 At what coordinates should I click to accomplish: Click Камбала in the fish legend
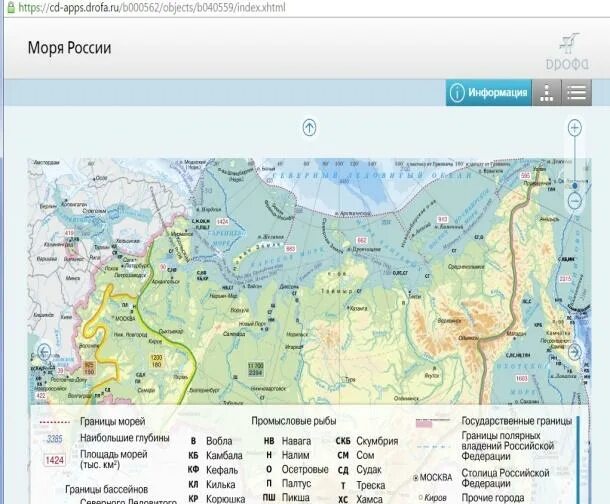pyautogui.click(x=224, y=455)
